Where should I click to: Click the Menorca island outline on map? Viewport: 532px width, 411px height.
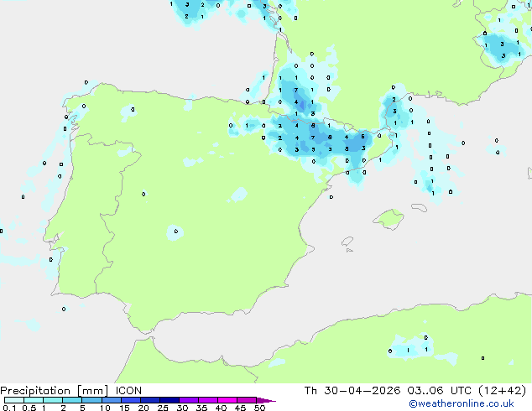click(420, 207)
